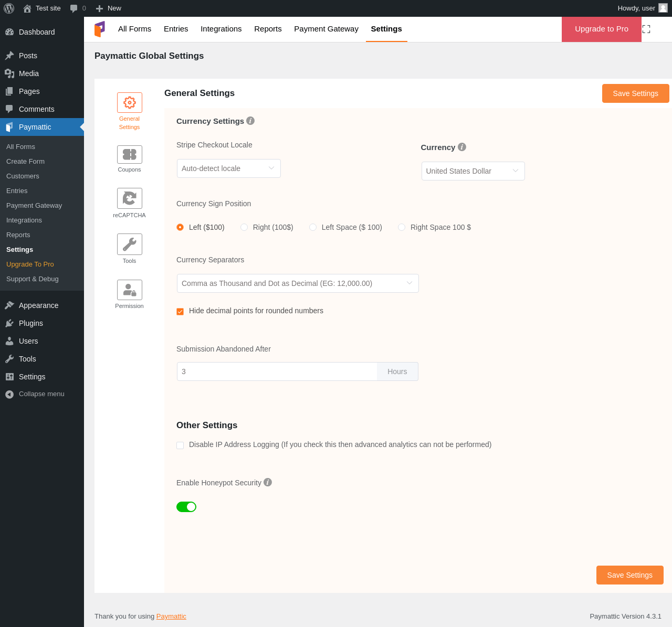
Task: Open the Test site home icon
Action: 27,8
